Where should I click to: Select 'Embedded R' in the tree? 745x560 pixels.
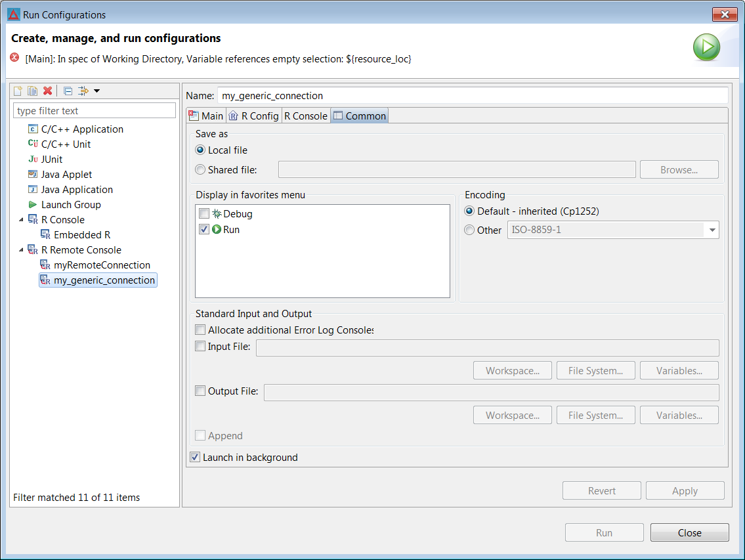[82, 234]
